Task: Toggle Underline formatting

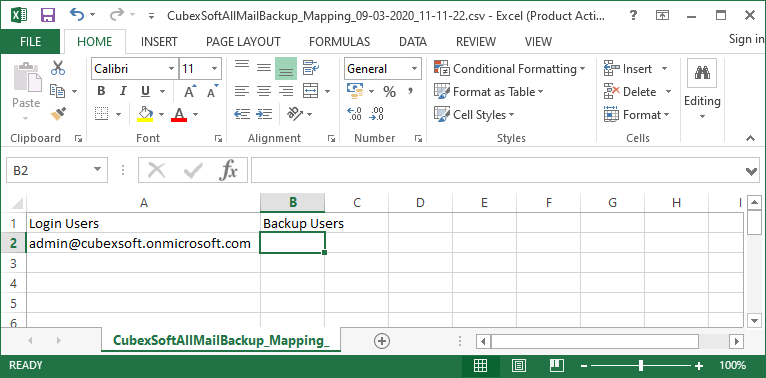Action: (145, 91)
